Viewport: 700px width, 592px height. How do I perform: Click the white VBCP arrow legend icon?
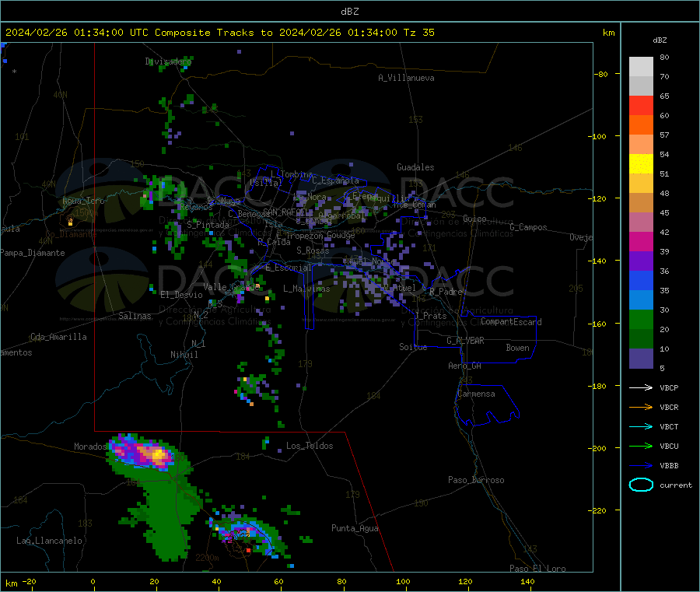click(641, 387)
